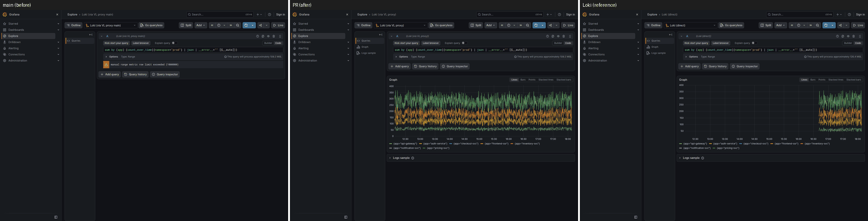Toggle Explain query switch in PR (after)
Viewport: 868px width, 221px height.
(x=464, y=43)
